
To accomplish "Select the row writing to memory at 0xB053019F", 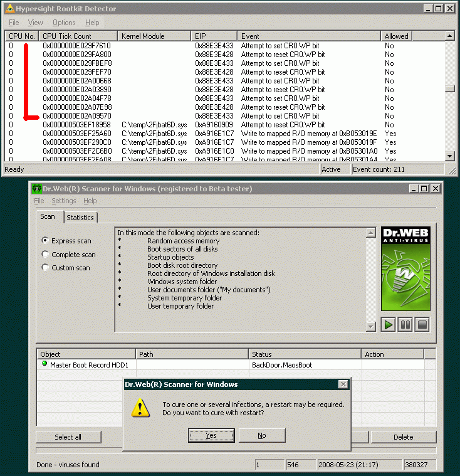I will point(224,142).
